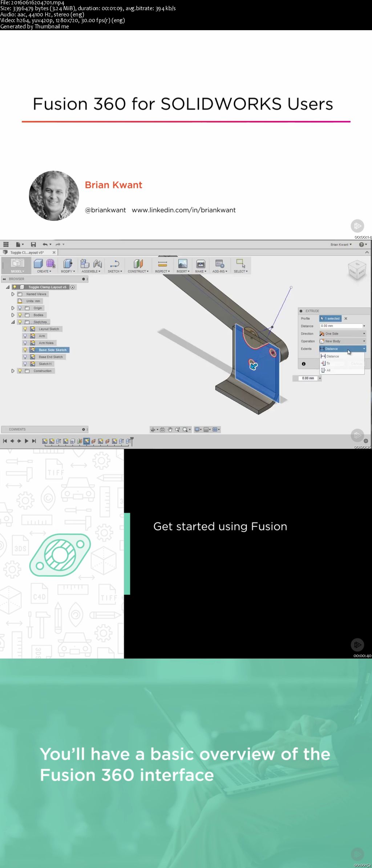The width and height of the screenshot is (372, 868).
Task: Click the Save disk icon
Action: coord(33,244)
